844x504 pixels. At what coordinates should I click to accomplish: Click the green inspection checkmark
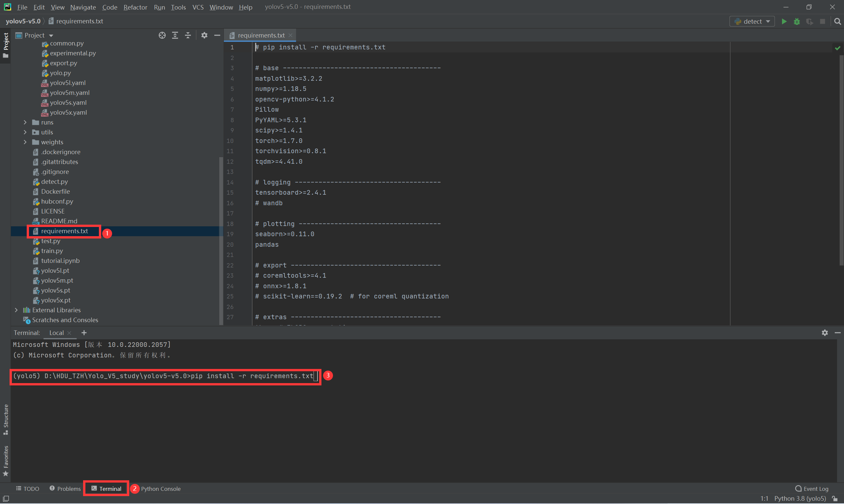point(837,48)
